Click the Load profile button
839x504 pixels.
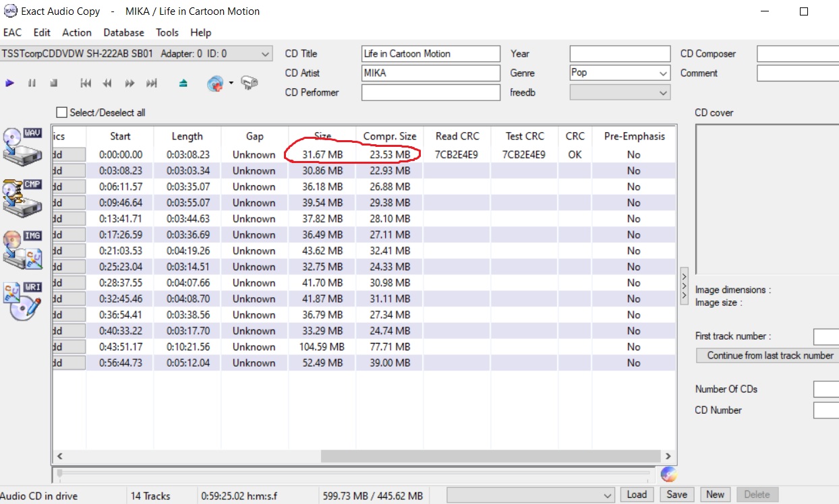[x=637, y=495]
